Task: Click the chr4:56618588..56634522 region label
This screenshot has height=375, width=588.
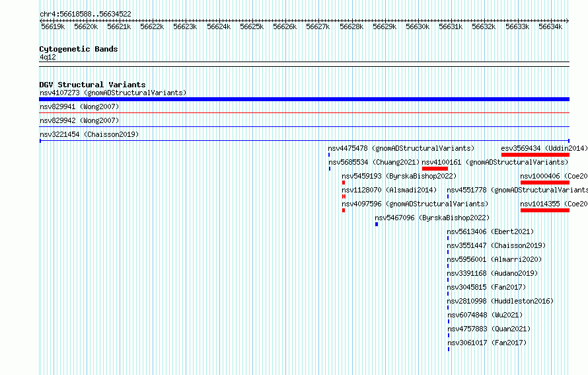Action: point(85,15)
